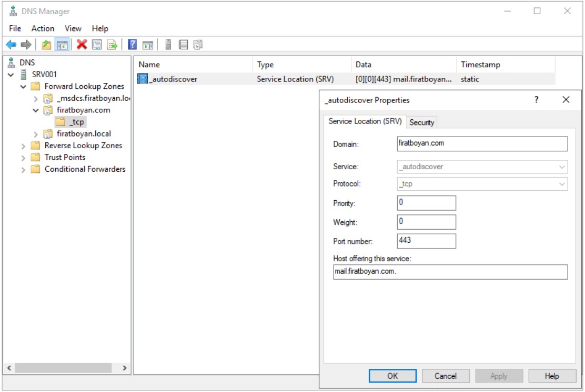Open the Help menu
This screenshot has height=392, width=585.
click(100, 28)
